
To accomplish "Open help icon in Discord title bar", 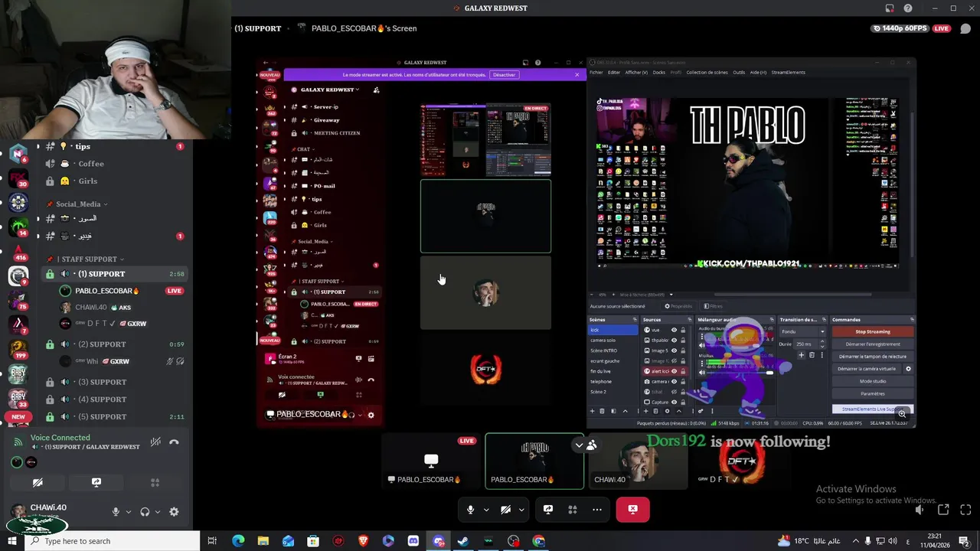I will [908, 8].
